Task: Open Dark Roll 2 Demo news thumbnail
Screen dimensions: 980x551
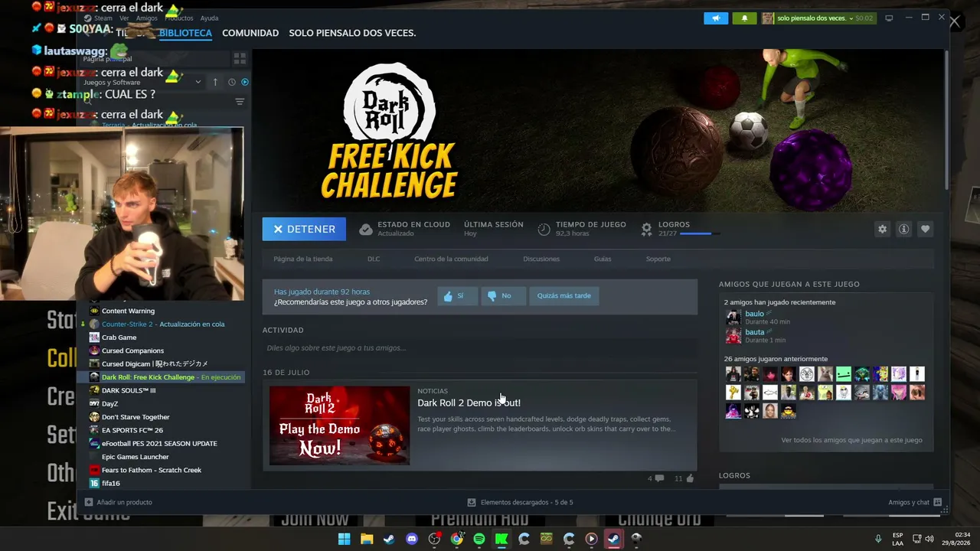Action: pyautogui.click(x=339, y=425)
